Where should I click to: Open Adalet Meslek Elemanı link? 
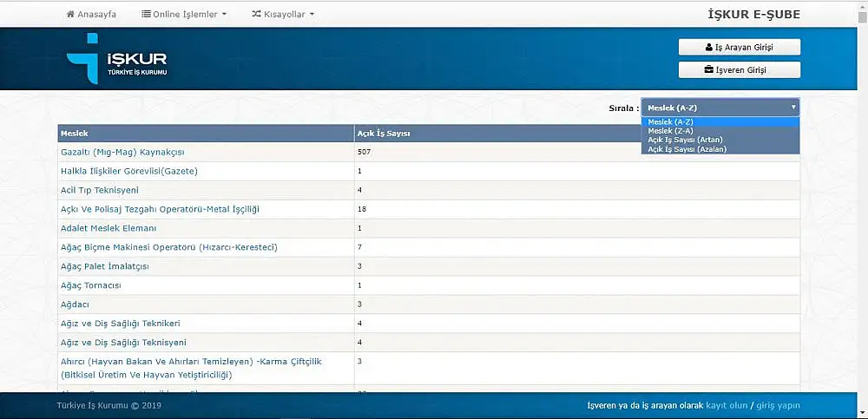tap(109, 228)
